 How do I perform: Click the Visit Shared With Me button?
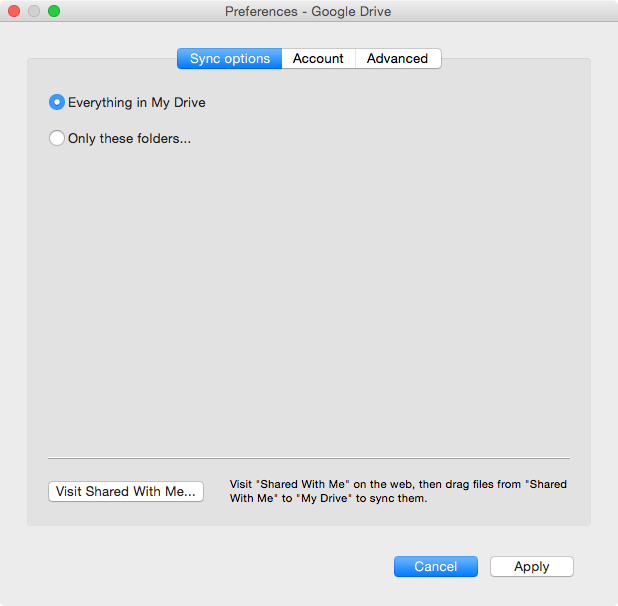pos(126,491)
